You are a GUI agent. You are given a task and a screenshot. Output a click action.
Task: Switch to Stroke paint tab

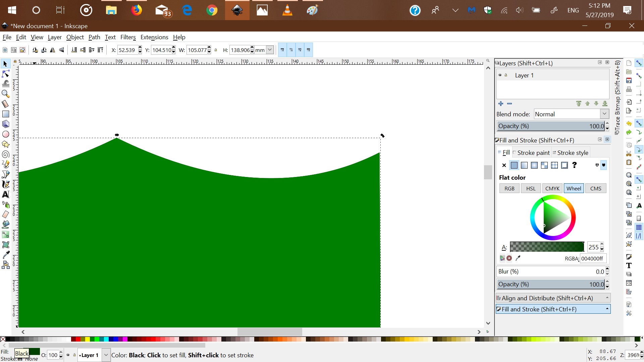[533, 153]
